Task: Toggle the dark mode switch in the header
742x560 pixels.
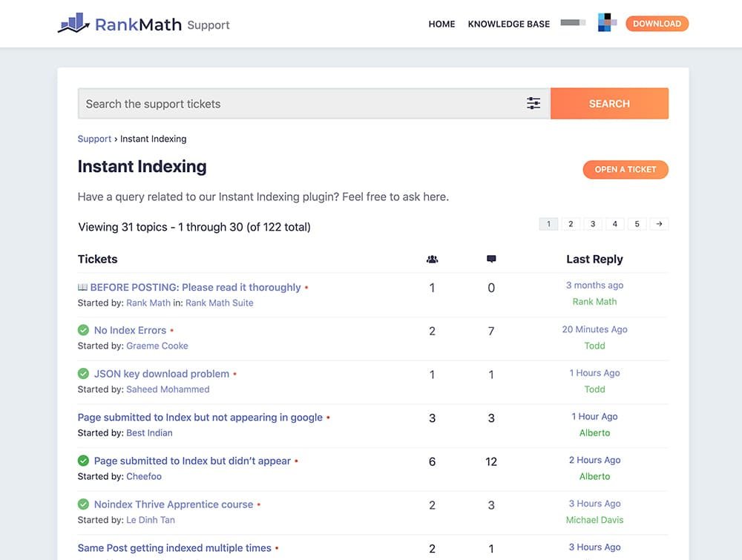Action: click(572, 23)
